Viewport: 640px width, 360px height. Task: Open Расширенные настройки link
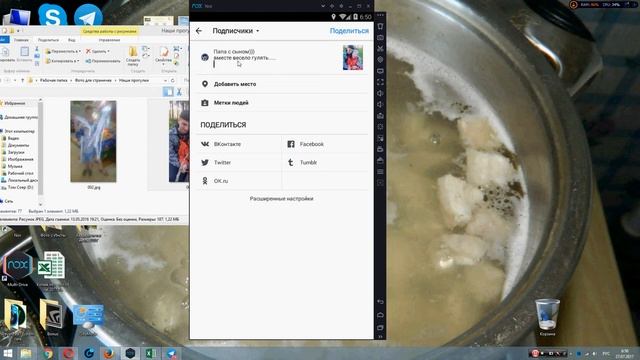[x=282, y=198]
